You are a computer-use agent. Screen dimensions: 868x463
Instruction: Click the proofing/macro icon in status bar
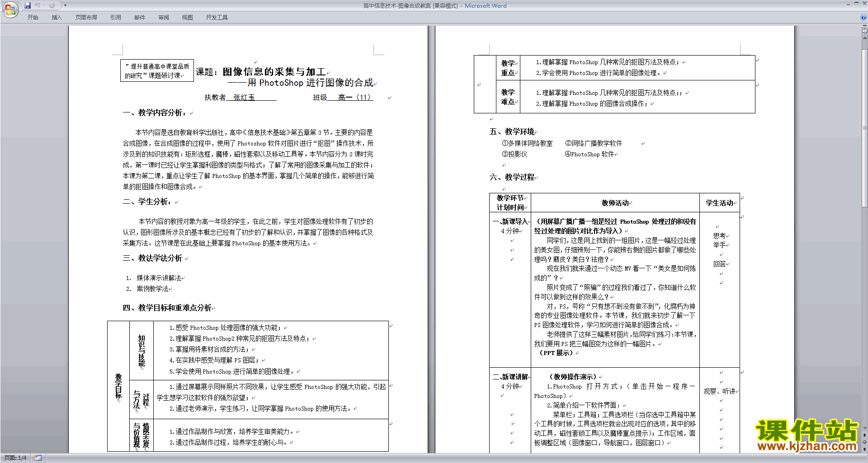pos(38,458)
